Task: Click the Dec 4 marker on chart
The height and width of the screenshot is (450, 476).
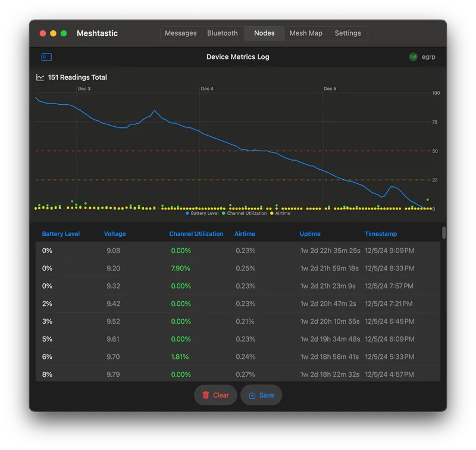Action: click(206, 89)
